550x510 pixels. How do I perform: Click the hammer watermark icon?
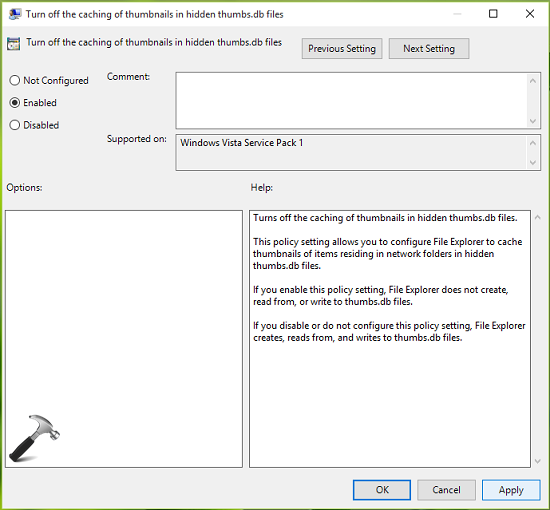click(x=34, y=438)
